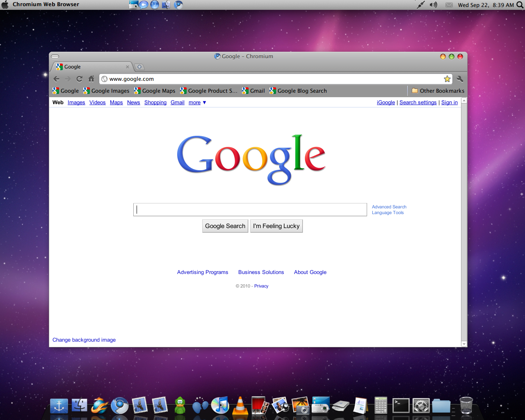The height and width of the screenshot is (420, 525).
Task: Click the window menu pill button
Action: [x=55, y=57]
